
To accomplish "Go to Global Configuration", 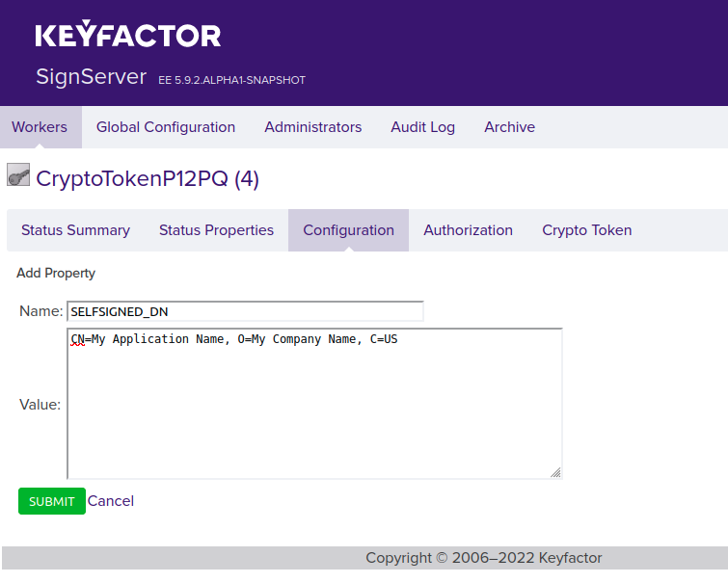I will (166, 127).
